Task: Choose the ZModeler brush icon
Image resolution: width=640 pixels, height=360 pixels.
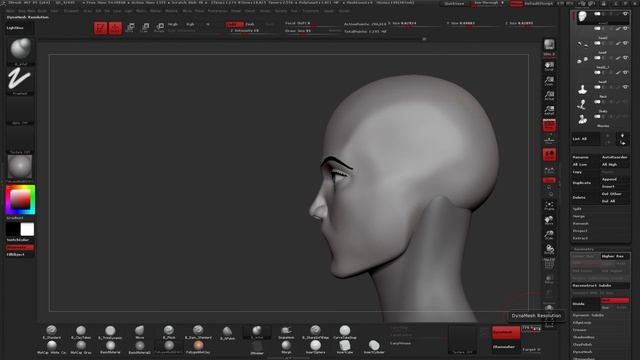Action: click(x=257, y=348)
